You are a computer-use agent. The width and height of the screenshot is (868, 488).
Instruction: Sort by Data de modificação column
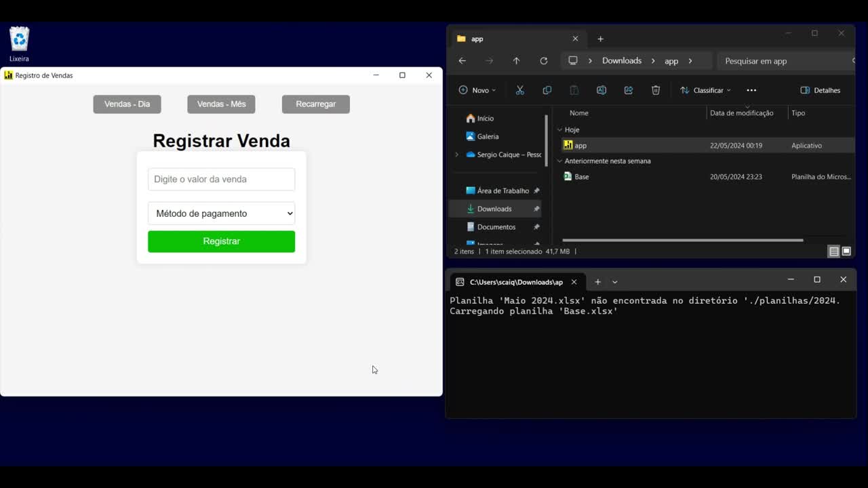(x=741, y=113)
